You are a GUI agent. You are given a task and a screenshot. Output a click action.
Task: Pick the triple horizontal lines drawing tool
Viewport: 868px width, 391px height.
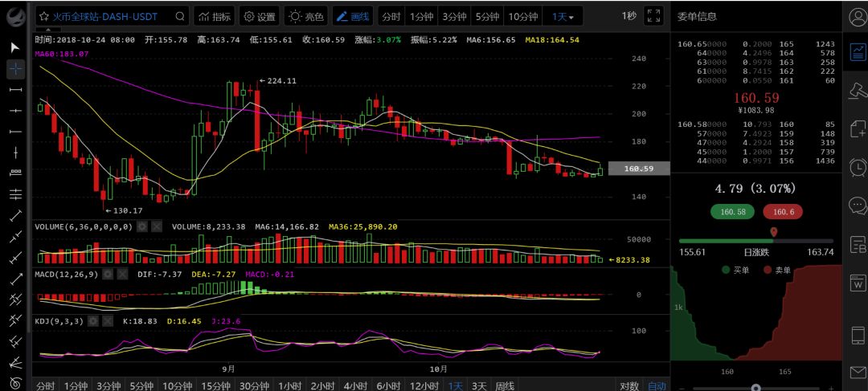point(15,194)
